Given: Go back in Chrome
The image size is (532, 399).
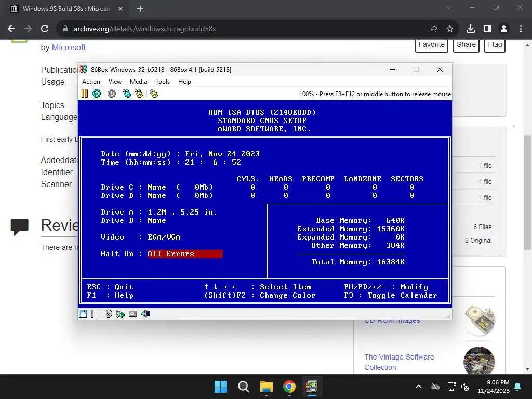Looking at the screenshot, I should click(11, 29).
